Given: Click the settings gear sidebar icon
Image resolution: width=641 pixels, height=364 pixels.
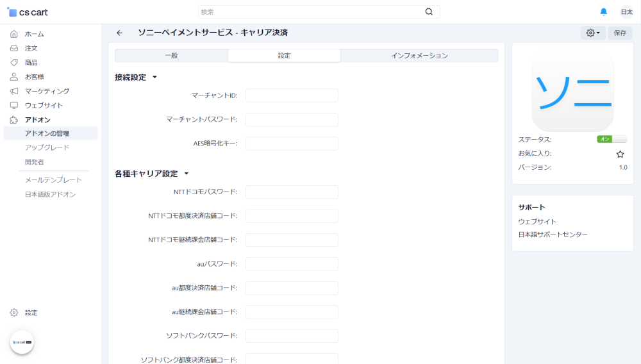Looking at the screenshot, I should pyautogui.click(x=14, y=313).
